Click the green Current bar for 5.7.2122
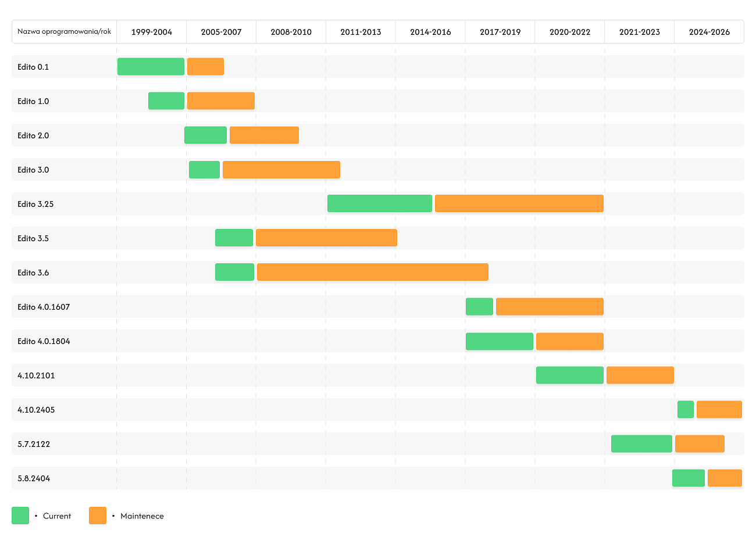The image size is (756, 544). click(x=641, y=444)
